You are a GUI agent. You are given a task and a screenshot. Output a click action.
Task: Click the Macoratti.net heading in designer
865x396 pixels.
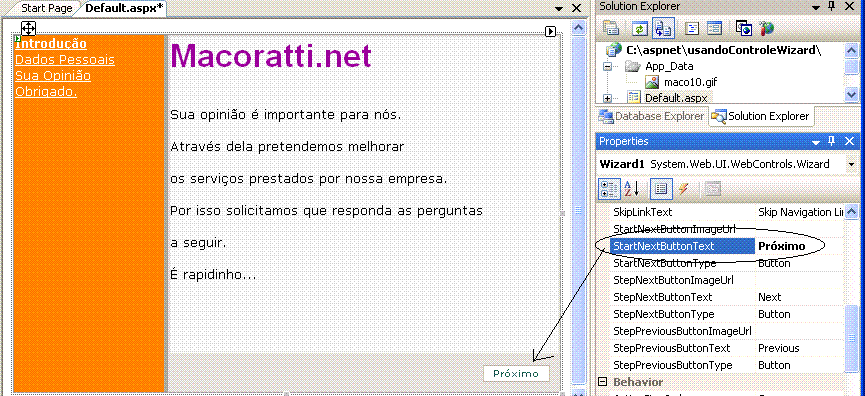pyautogui.click(x=271, y=55)
